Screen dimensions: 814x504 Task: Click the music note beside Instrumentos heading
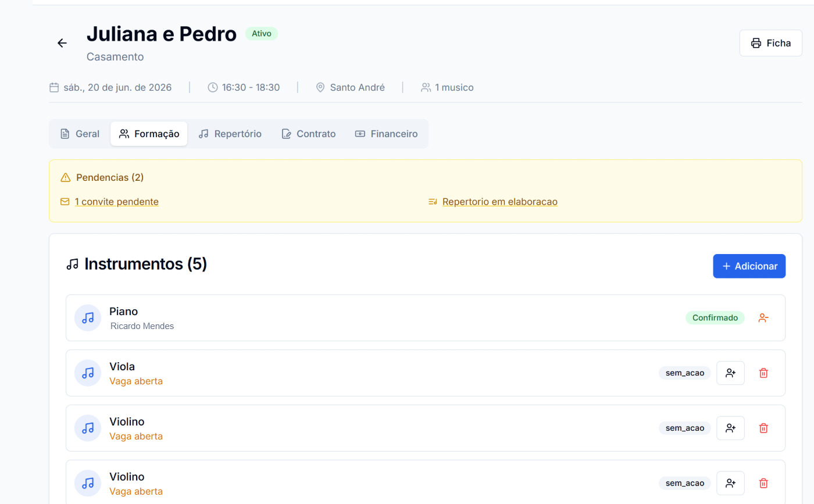72,264
